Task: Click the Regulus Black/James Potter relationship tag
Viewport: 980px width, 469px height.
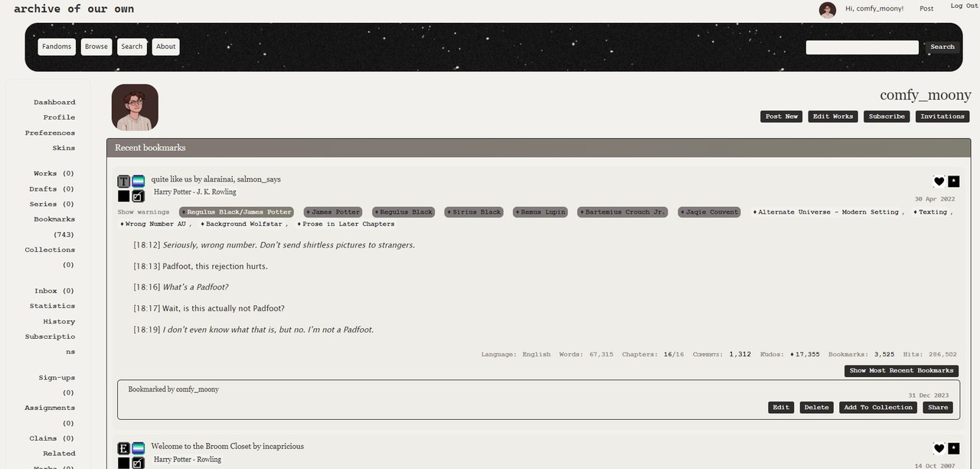Action: point(237,212)
